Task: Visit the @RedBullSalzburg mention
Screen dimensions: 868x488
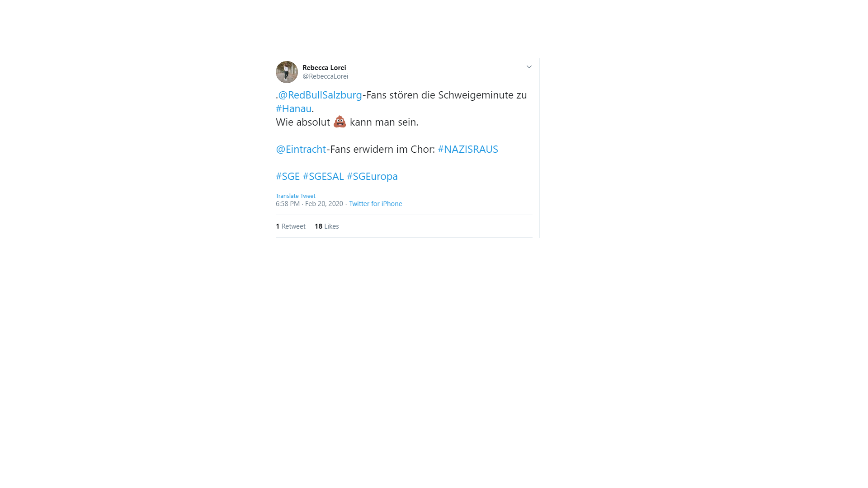Action: pyautogui.click(x=320, y=95)
